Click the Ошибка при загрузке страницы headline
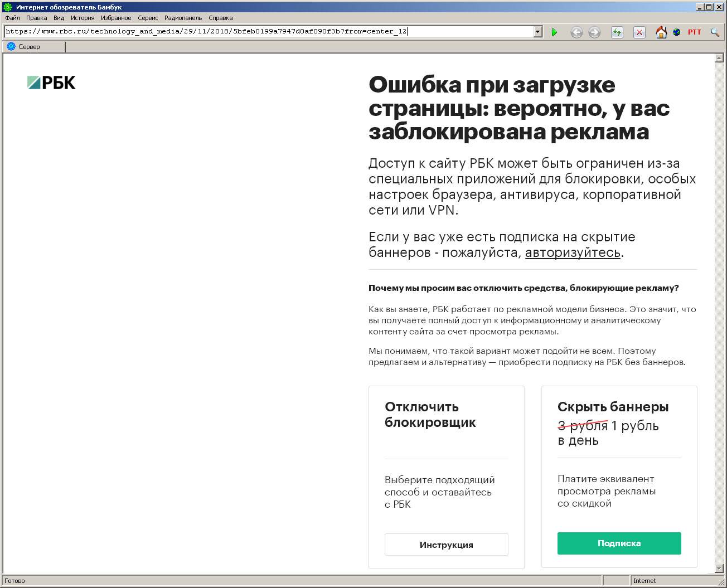This screenshot has height=588, width=727. pos(519,108)
